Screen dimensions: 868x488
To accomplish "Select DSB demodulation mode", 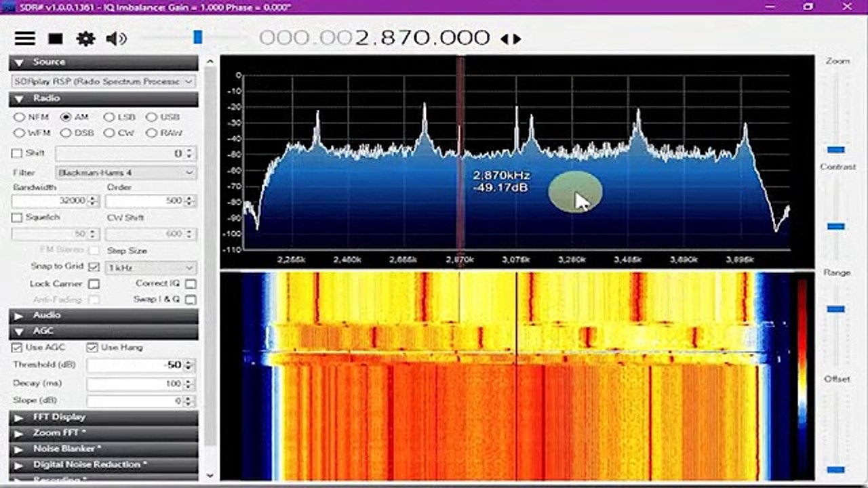I will click(77, 133).
